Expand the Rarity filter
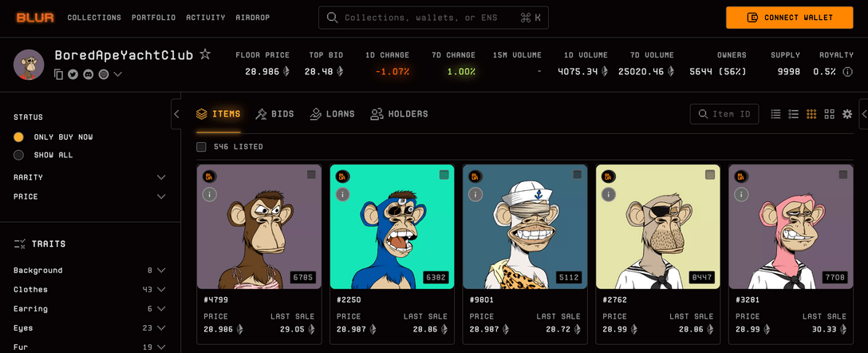This screenshot has width=868, height=353. pyautogui.click(x=161, y=177)
